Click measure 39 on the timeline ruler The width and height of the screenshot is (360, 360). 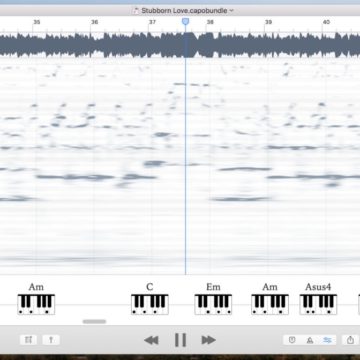point(268,22)
